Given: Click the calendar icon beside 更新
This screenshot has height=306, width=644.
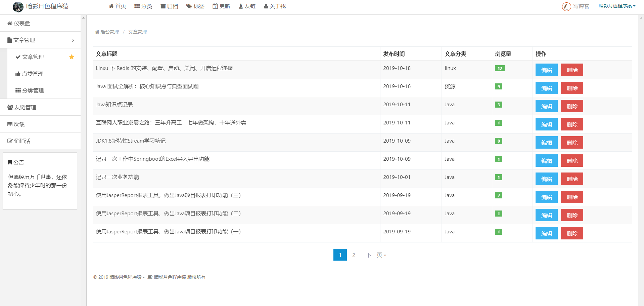Looking at the screenshot, I should (215, 6).
